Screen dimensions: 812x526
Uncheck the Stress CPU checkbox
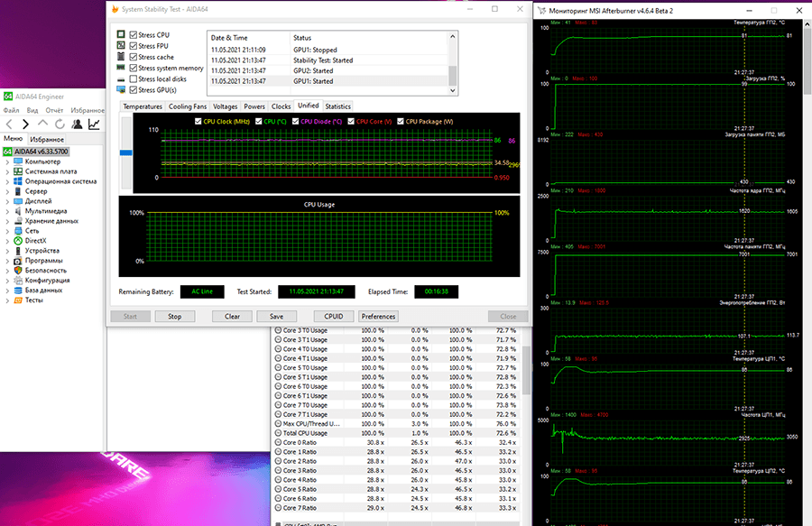tap(134, 34)
